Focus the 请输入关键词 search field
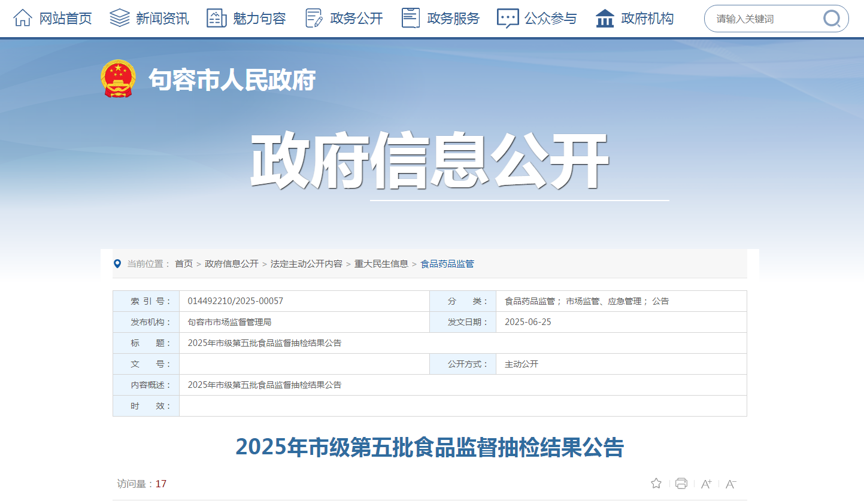Viewport: 864px width, 504px height. 763,19
